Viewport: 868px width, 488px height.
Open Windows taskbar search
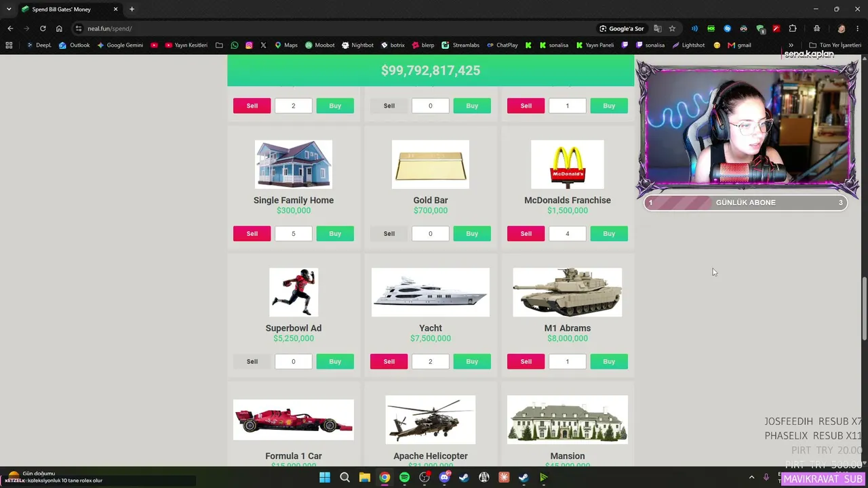pos(344,478)
